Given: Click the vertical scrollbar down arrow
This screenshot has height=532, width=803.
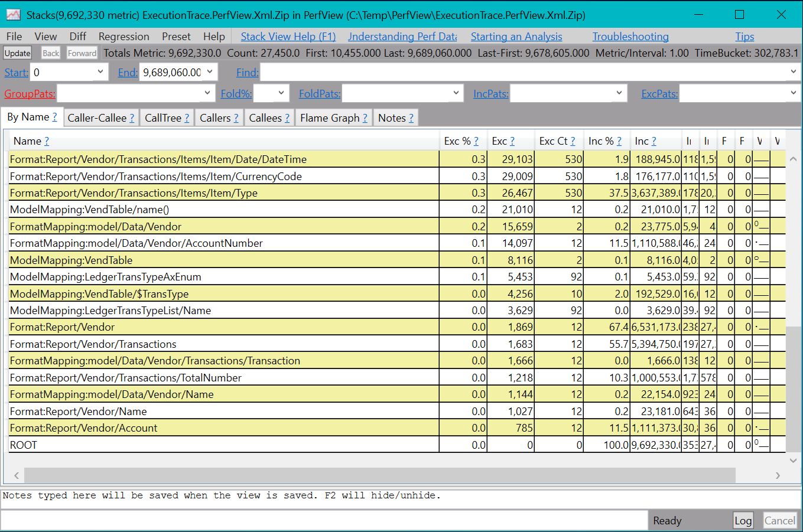Looking at the screenshot, I should [x=794, y=461].
